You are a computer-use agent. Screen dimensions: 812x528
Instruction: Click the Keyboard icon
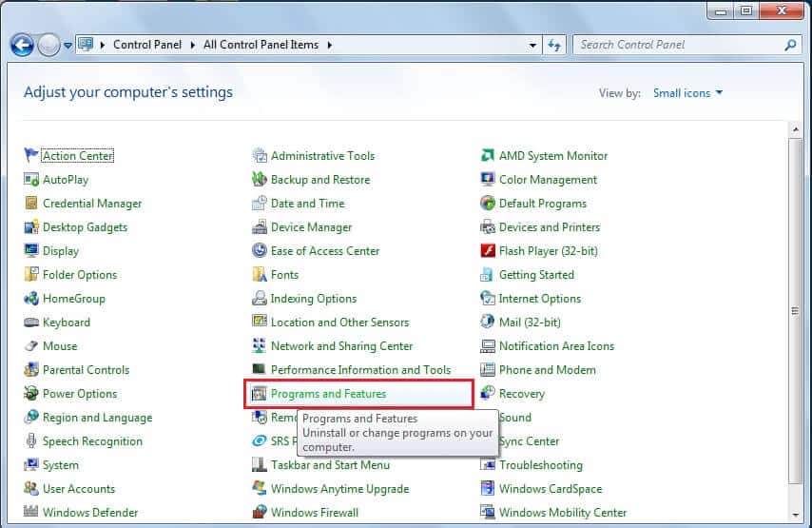click(31, 323)
